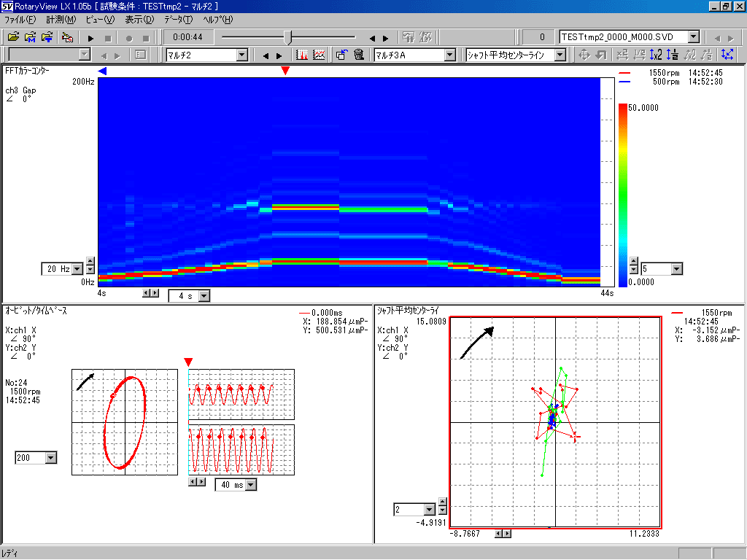Click the orbit plot ellipse chart
Viewport: 747px width, 560px height.
click(125, 422)
